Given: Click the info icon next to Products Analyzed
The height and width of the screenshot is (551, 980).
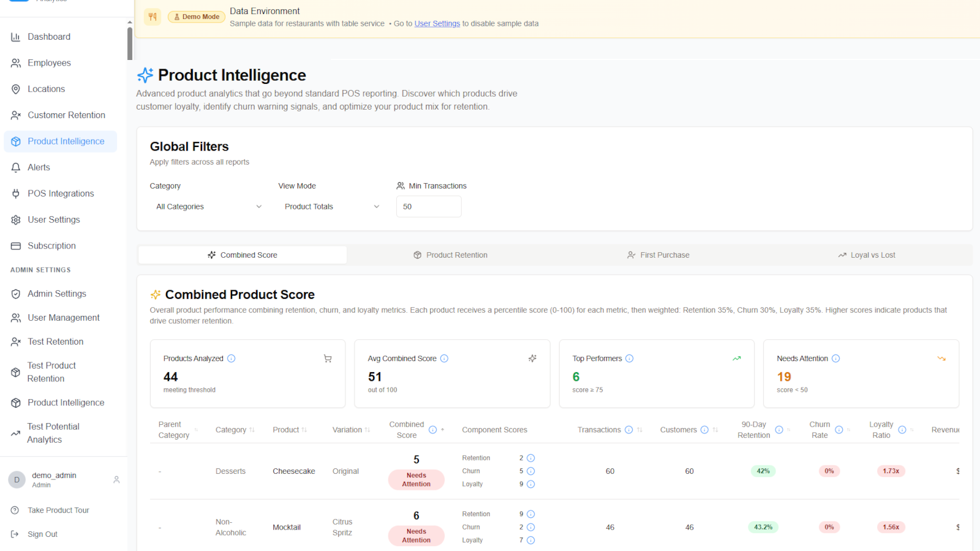Looking at the screenshot, I should [232, 358].
